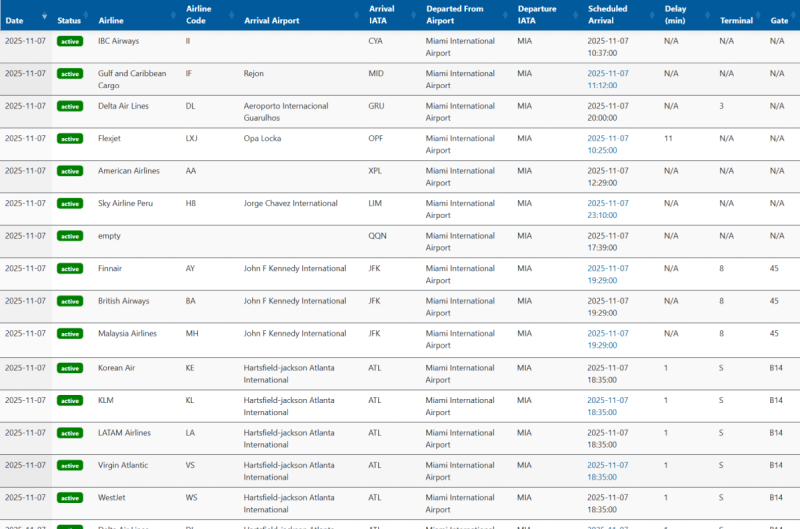800x529 pixels.
Task: Click terminal S in Virgin Atlantic row
Action: click(721, 465)
